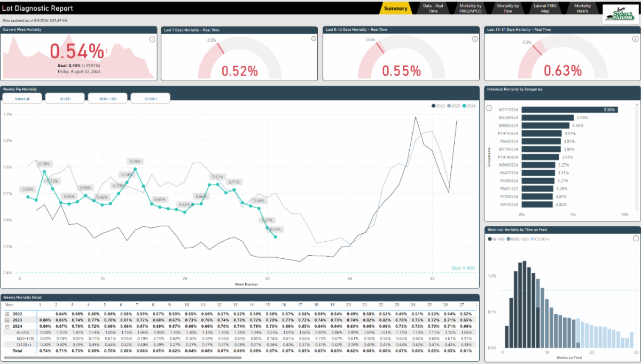Show info for Last 15-21 Days Mortality

click(x=634, y=39)
